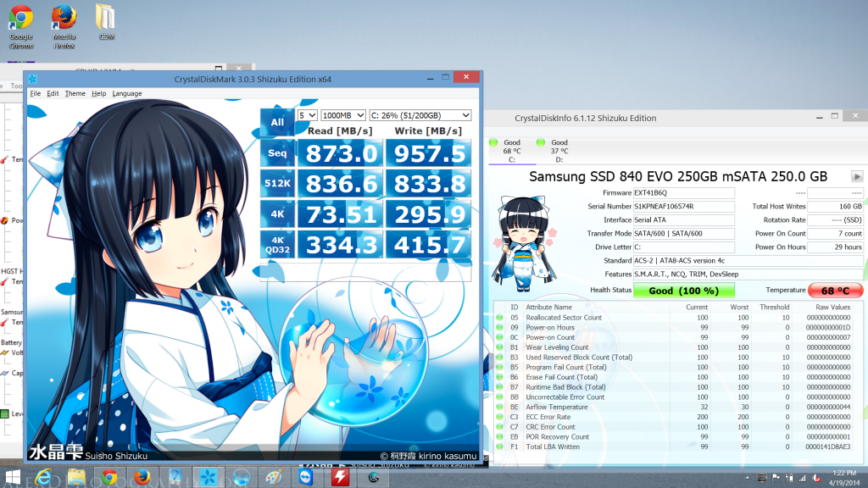Screen dimensions: 868x488
Task: Click the blue question-mark app on the taskbar
Action: pos(175,478)
